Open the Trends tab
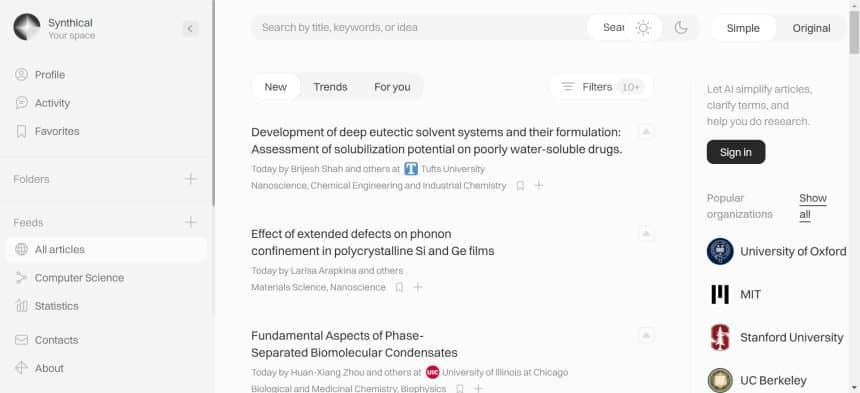This screenshot has width=860, height=393. pyautogui.click(x=330, y=87)
